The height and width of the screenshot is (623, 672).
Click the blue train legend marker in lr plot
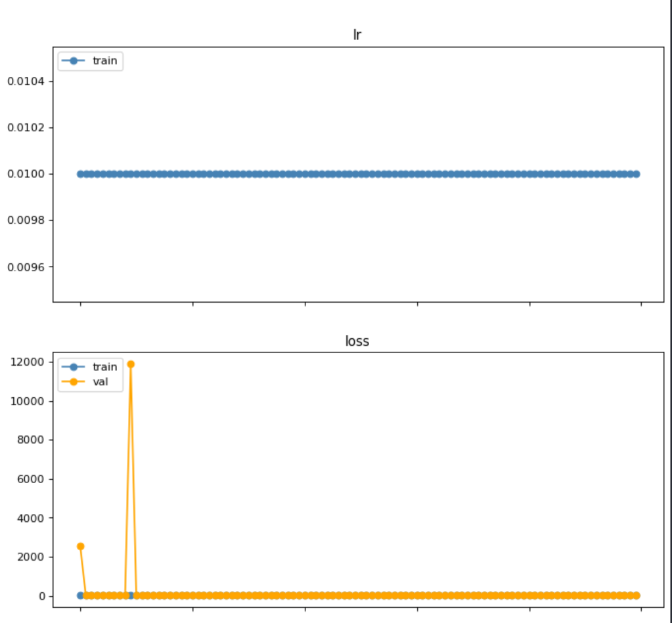(74, 61)
